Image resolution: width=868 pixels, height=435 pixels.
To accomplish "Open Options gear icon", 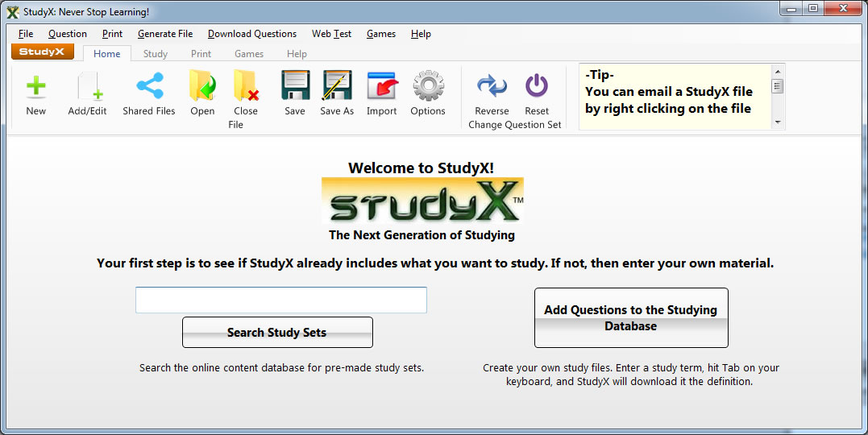I will click(428, 94).
